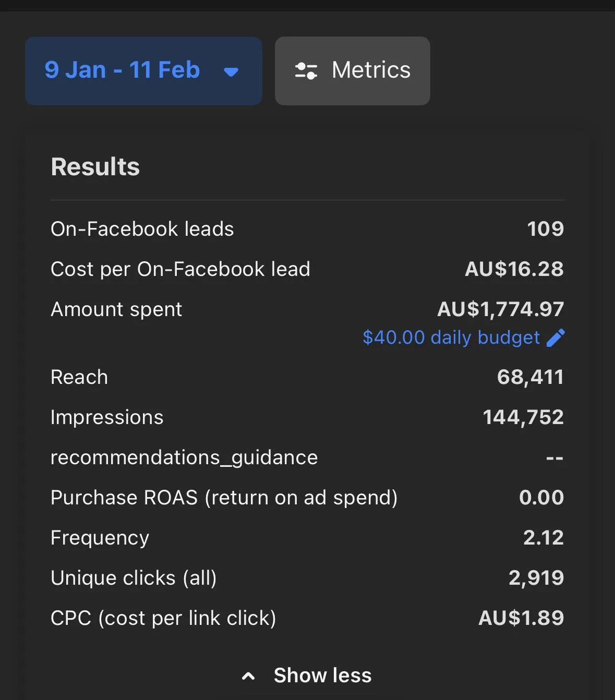The width and height of the screenshot is (615, 700).
Task: Click the Cost per On-Facebook lead label
Action: (x=180, y=269)
